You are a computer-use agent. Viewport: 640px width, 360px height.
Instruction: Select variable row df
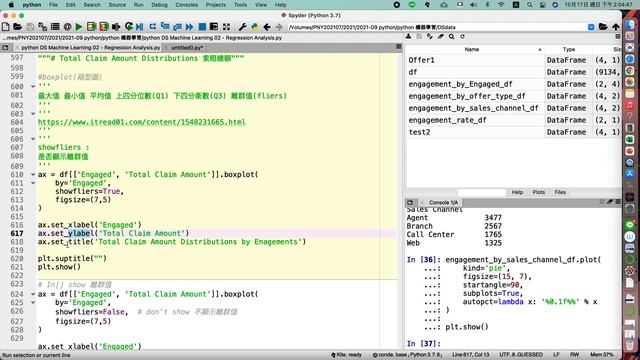513,72
